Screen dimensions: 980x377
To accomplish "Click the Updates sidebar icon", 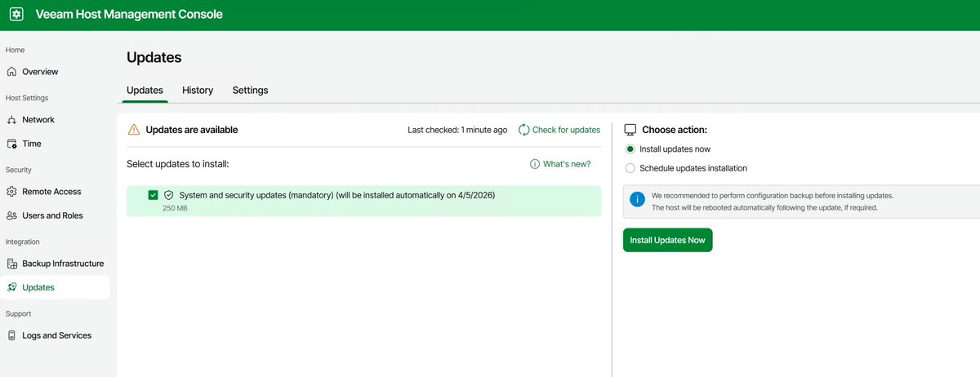I will pyautogui.click(x=11, y=287).
